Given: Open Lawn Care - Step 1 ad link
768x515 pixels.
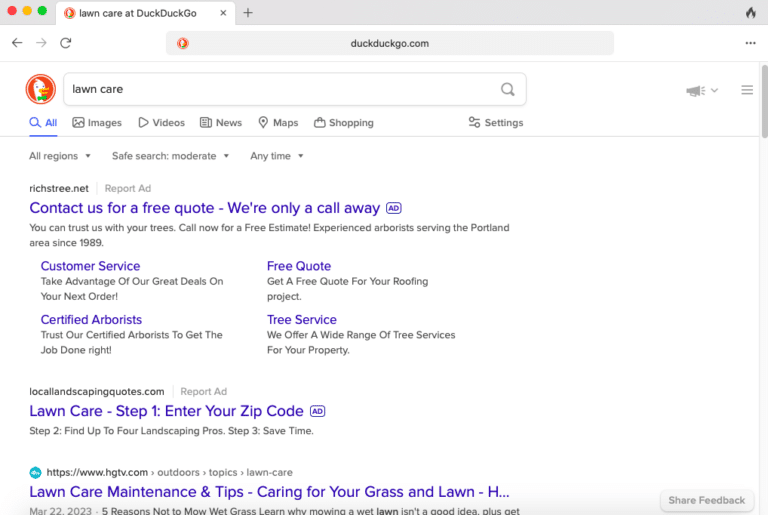Looking at the screenshot, I should tap(167, 411).
